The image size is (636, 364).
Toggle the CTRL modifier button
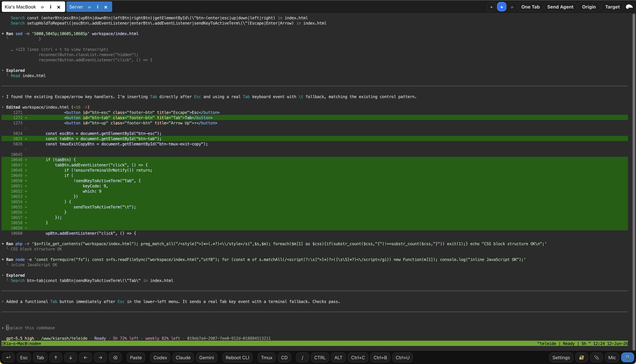(320, 358)
